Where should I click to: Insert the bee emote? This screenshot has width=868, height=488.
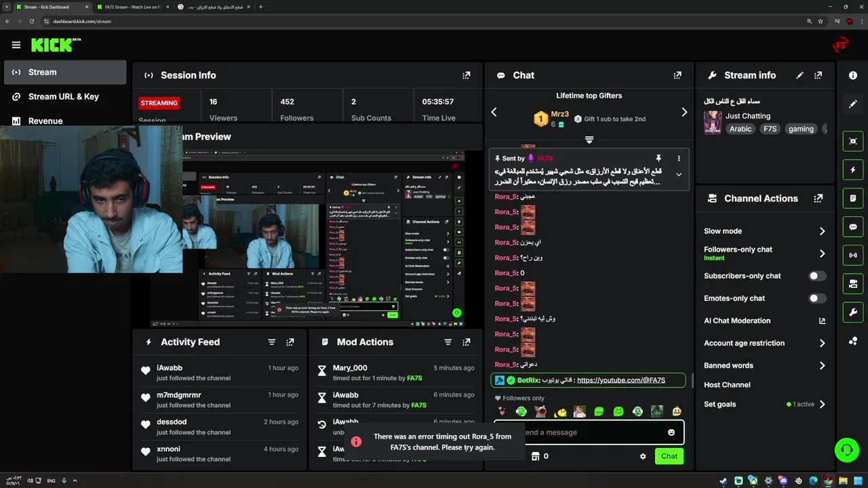pos(560,411)
